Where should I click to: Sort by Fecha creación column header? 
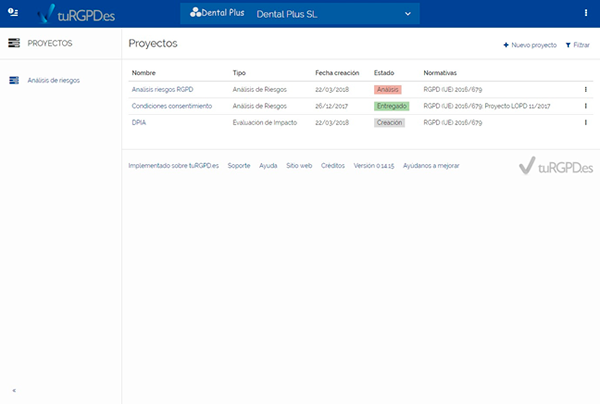[337, 73]
